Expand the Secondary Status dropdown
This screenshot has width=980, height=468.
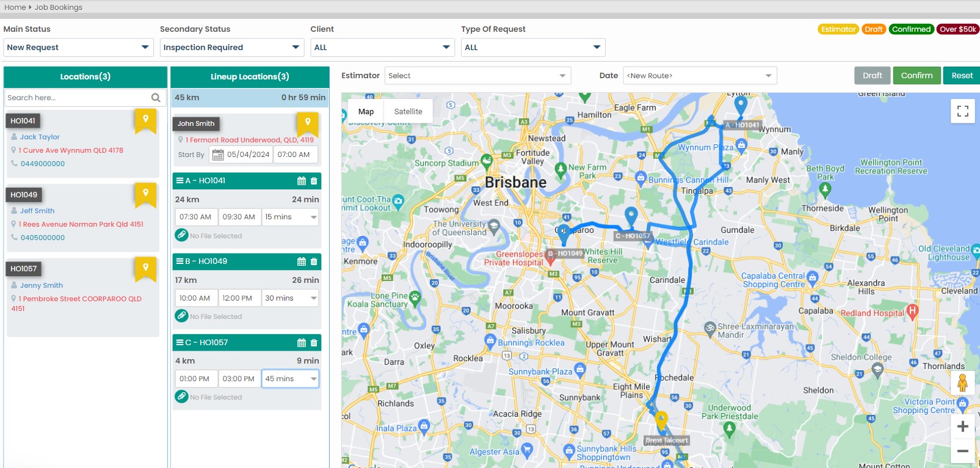[x=231, y=48]
